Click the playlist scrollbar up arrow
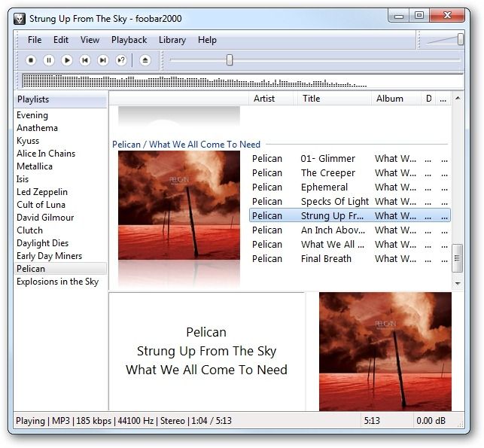The height and width of the screenshot is (448, 484). tap(458, 98)
